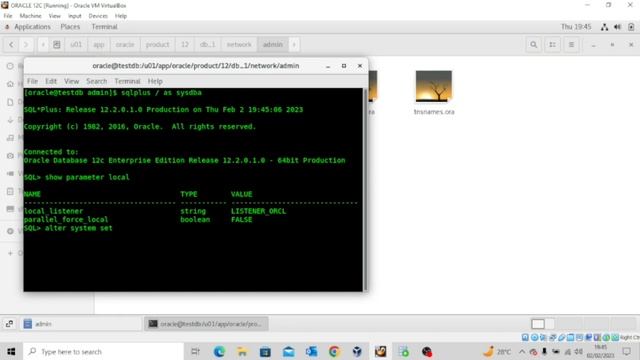Click the Recent sidebar icon
640x360 pixels.
tap(10, 66)
